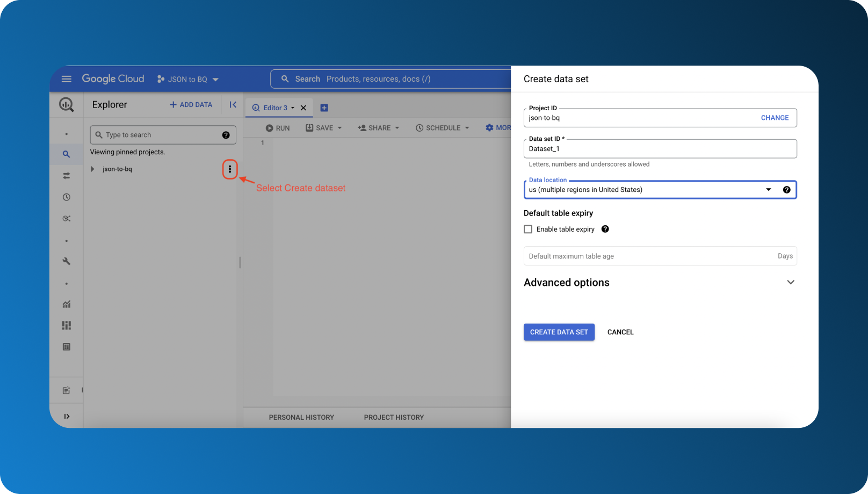Switch to the Project History tab

point(394,417)
